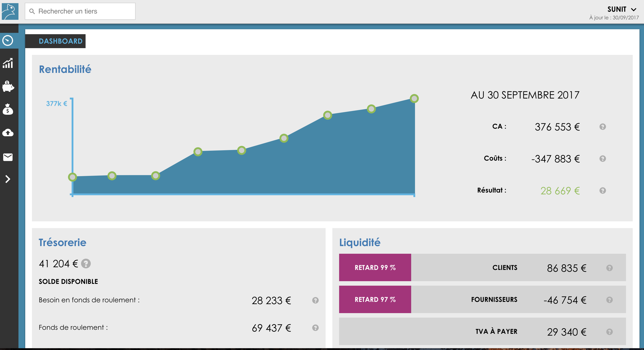Open the bar chart growth sidebar icon

(8, 63)
